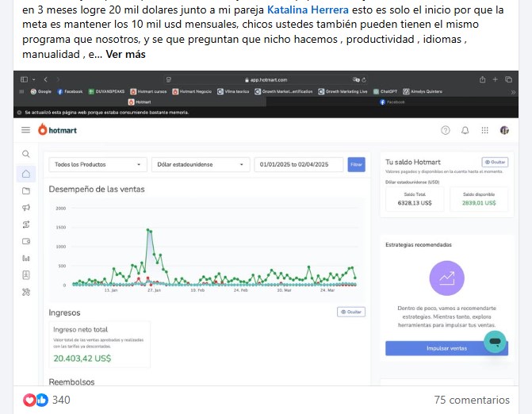Expand Safari sidebar dropdown chevron
This screenshot has width=532, height=414.
tap(34, 79)
